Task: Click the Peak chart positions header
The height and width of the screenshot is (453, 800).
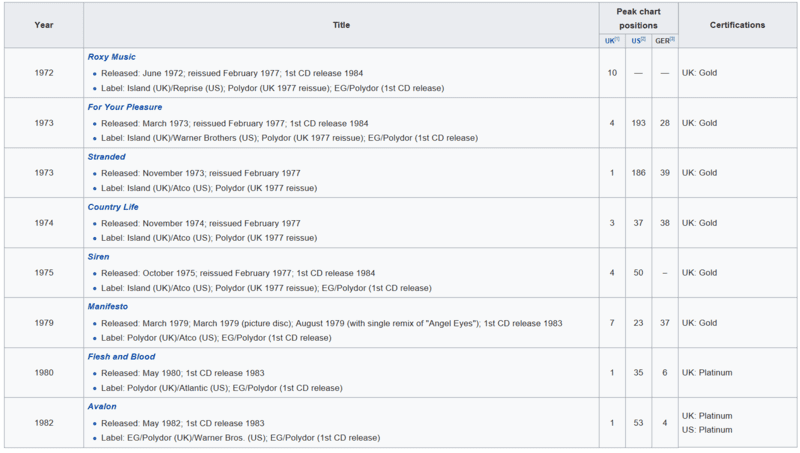Action: click(638, 18)
